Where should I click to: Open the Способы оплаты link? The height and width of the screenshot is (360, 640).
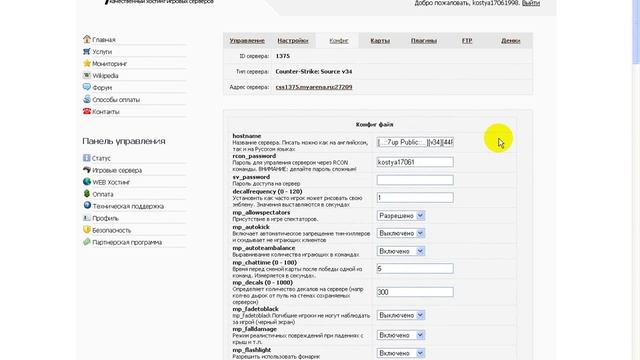(x=116, y=100)
